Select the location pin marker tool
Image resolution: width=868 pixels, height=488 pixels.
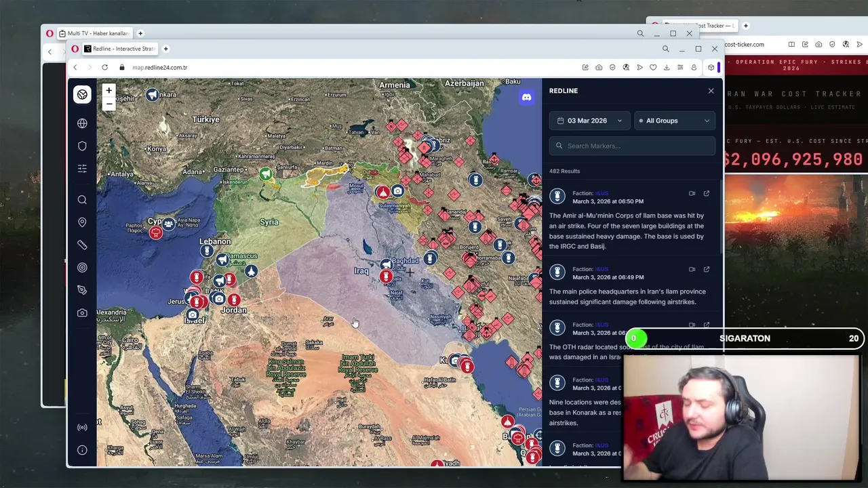[x=82, y=222]
